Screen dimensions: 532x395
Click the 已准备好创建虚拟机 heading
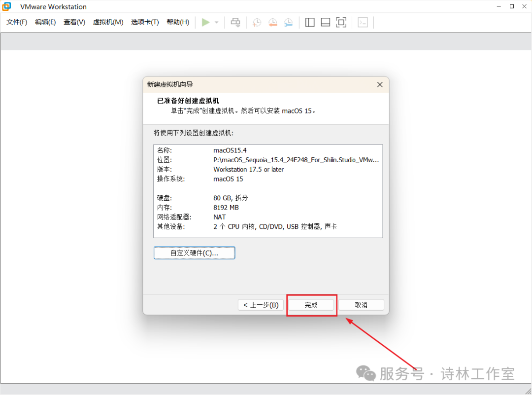point(188,101)
